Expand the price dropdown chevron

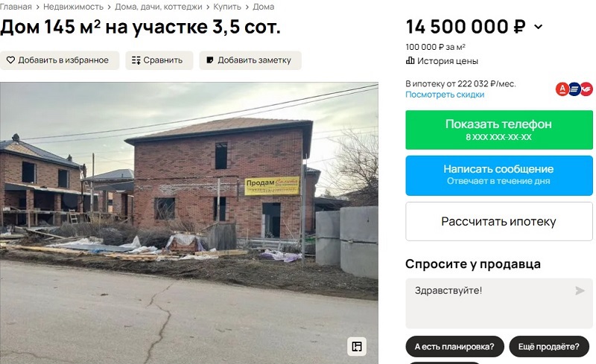point(538,27)
